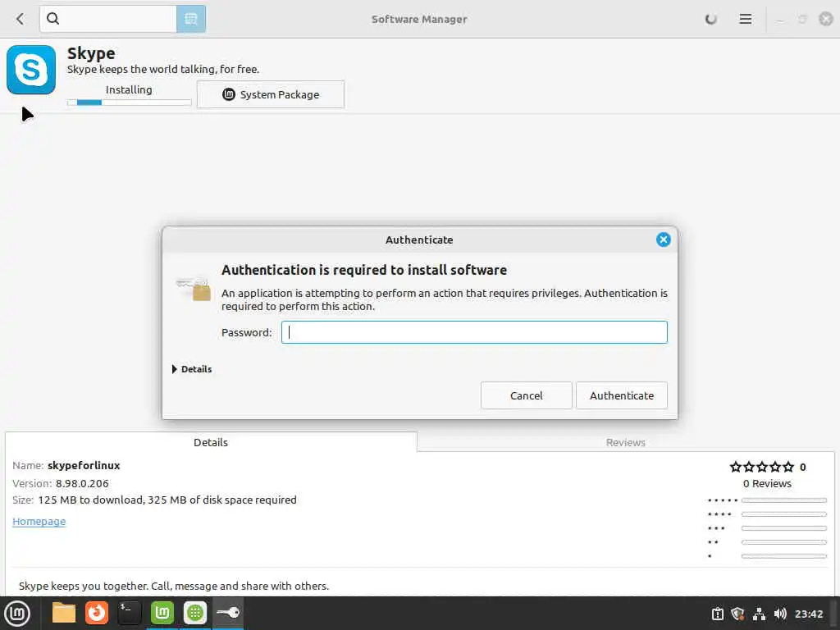This screenshot has width=840, height=630.
Task: Click the one-star rating distribution bar
Action: 783,556
